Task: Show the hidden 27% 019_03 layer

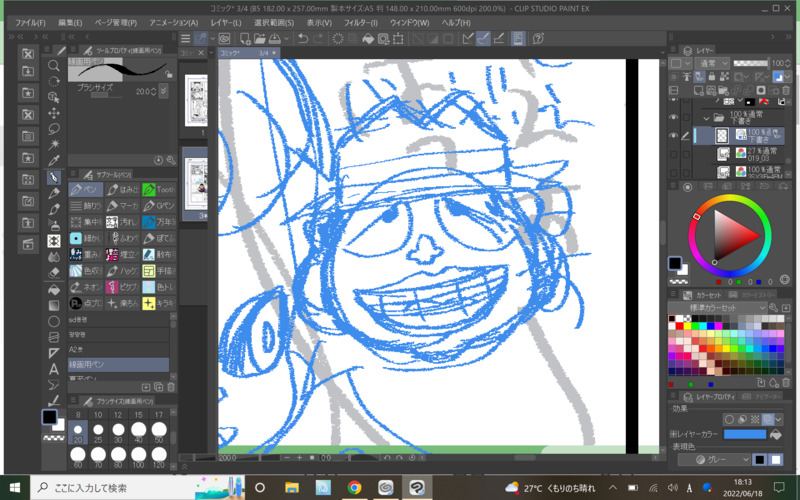Action: click(x=673, y=154)
